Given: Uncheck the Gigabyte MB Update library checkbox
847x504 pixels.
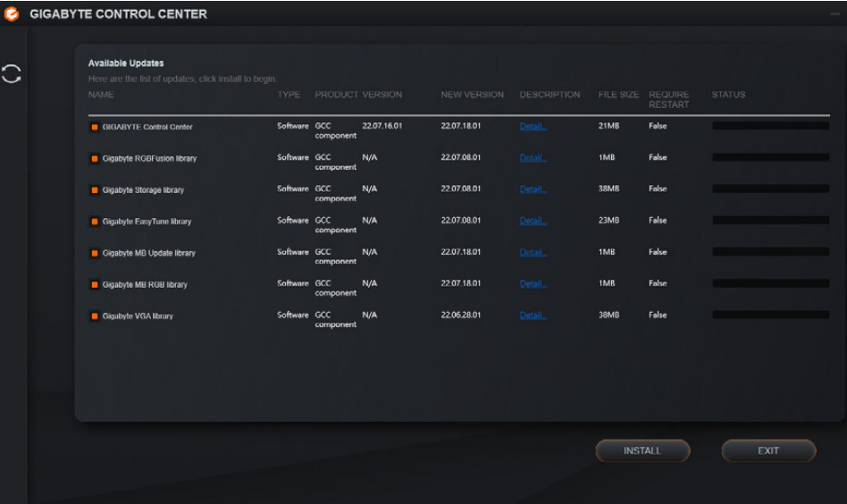Looking at the screenshot, I should pyautogui.click(x=94, y=253).
